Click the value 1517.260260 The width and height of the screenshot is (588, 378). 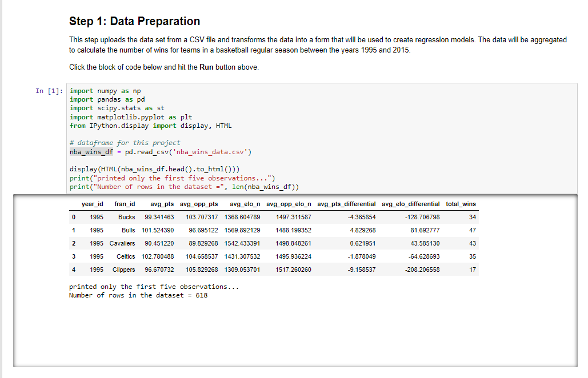pyautogui.click(x=294, y=270)
